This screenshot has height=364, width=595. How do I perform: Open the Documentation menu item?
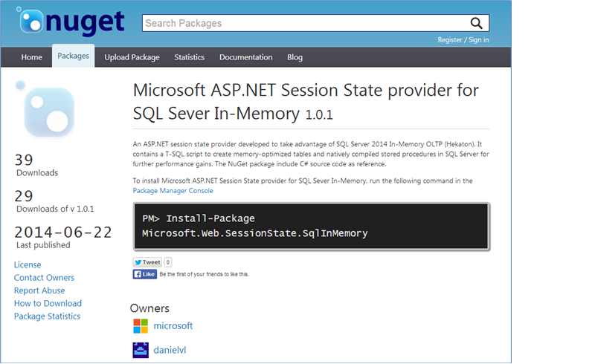click(246, 57)
